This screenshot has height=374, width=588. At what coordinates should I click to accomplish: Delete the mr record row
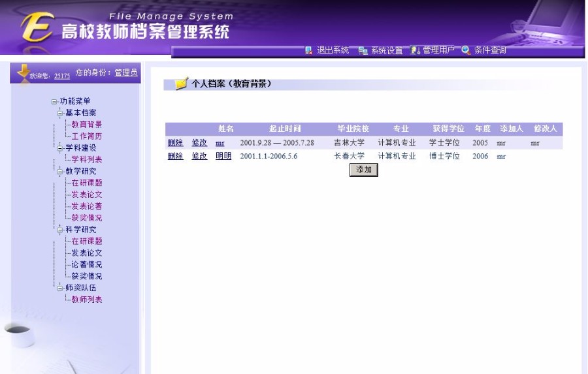pos(176,143)
